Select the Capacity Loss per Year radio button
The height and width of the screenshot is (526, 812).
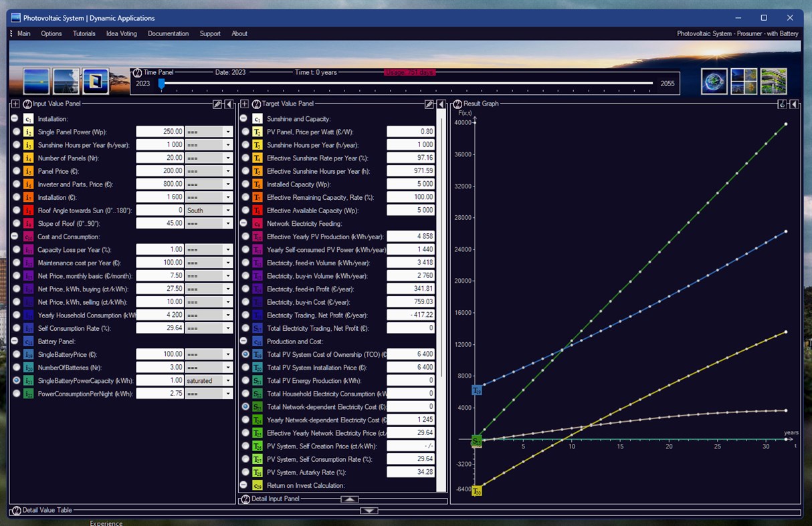[x=16, y=249]
